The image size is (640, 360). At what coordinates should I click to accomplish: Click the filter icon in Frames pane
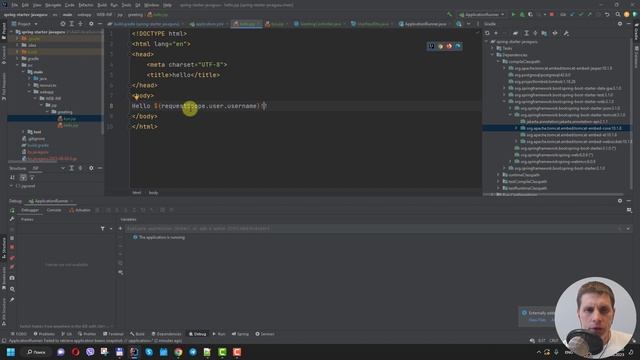[x=102, y=229]
